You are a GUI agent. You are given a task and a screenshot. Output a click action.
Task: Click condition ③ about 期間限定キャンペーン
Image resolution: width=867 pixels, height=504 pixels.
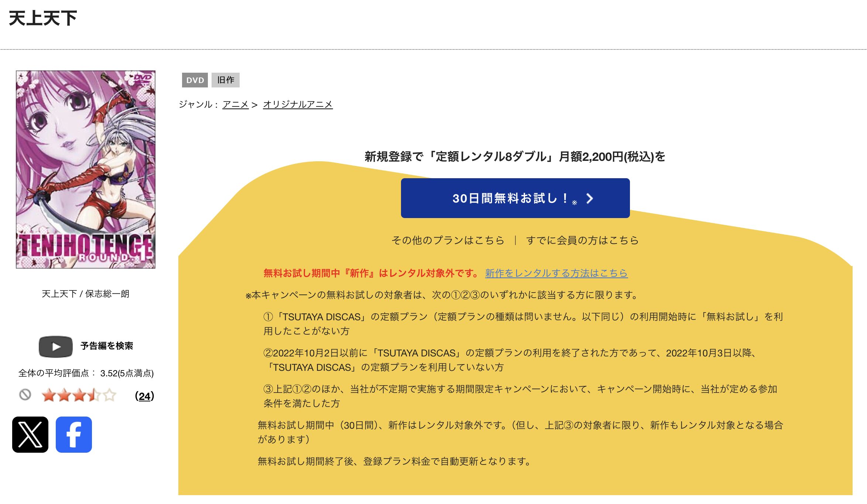(x=520, y=396)
